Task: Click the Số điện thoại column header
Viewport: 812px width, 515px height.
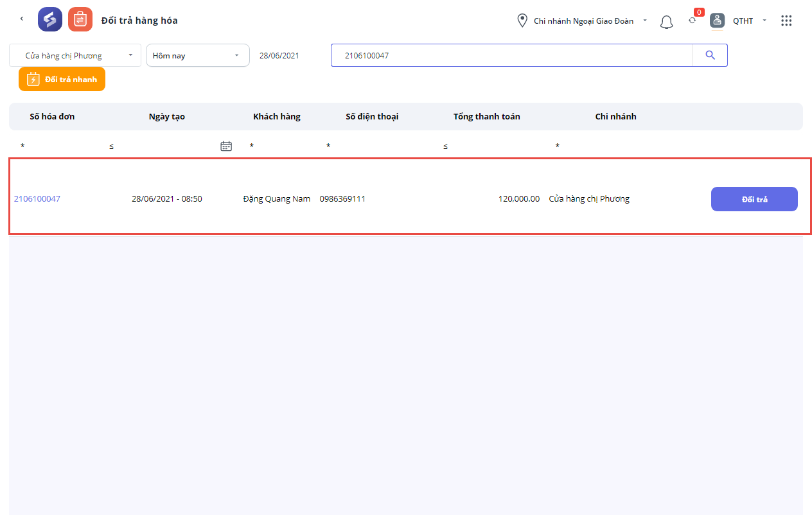Action: pos(372,116)
